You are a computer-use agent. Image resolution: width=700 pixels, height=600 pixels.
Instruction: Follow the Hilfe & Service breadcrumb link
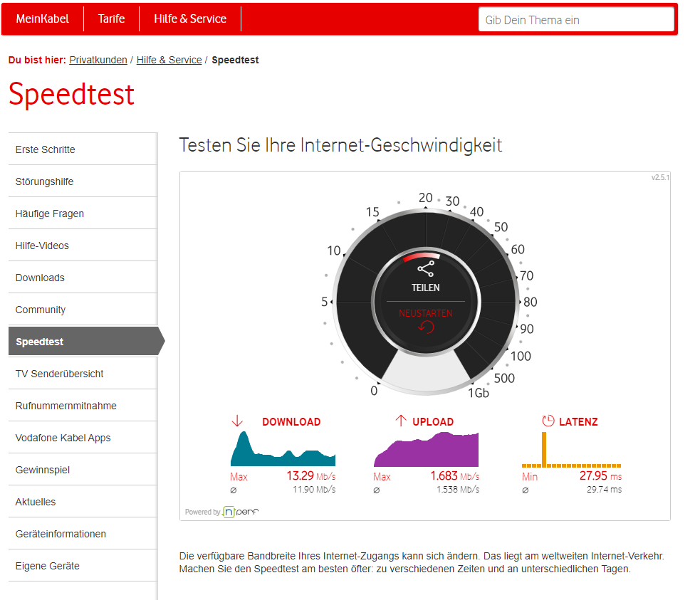tap(169, 60)
